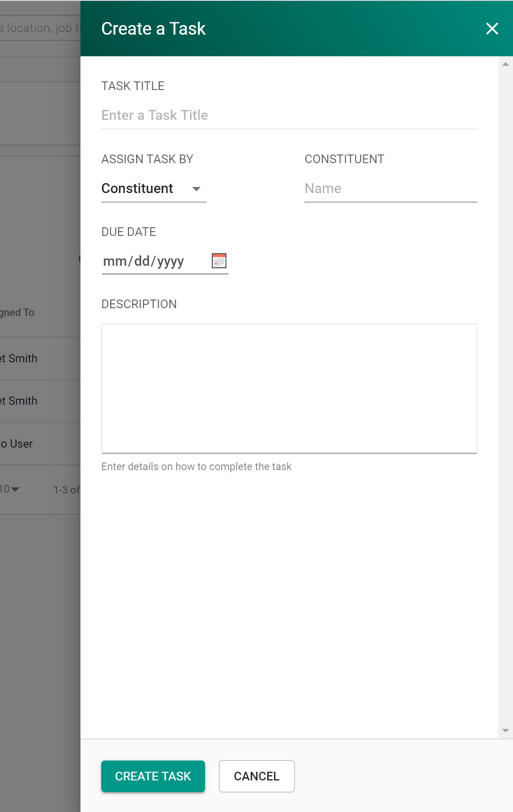Select the month segment of Due Date
This screenshot has height=812, width=513.
click(115, 261)
